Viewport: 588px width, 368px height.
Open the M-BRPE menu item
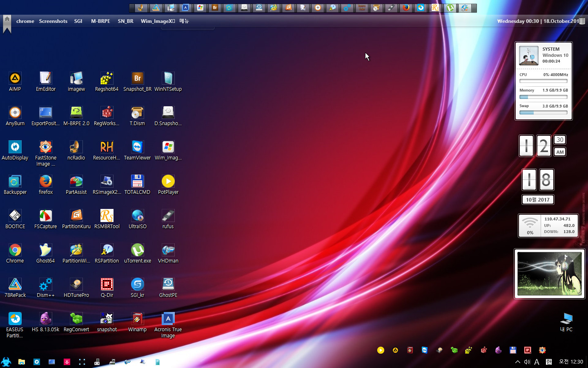coord(100,21)
